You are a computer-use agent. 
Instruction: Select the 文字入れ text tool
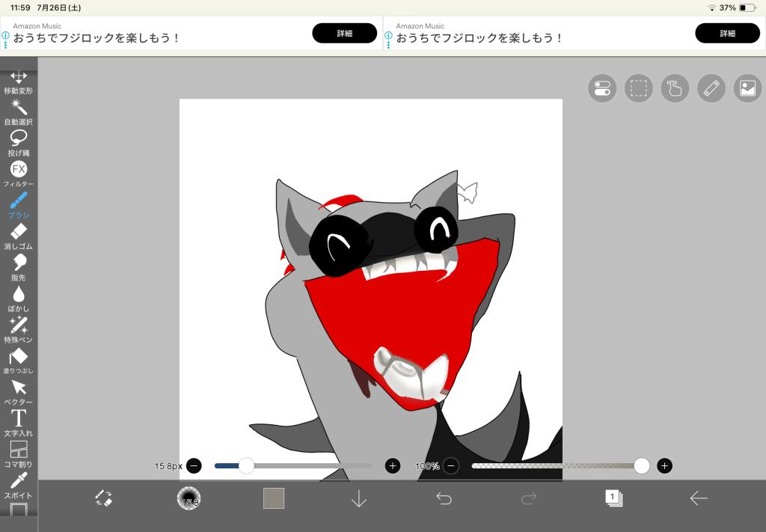(x=19, y=422)
